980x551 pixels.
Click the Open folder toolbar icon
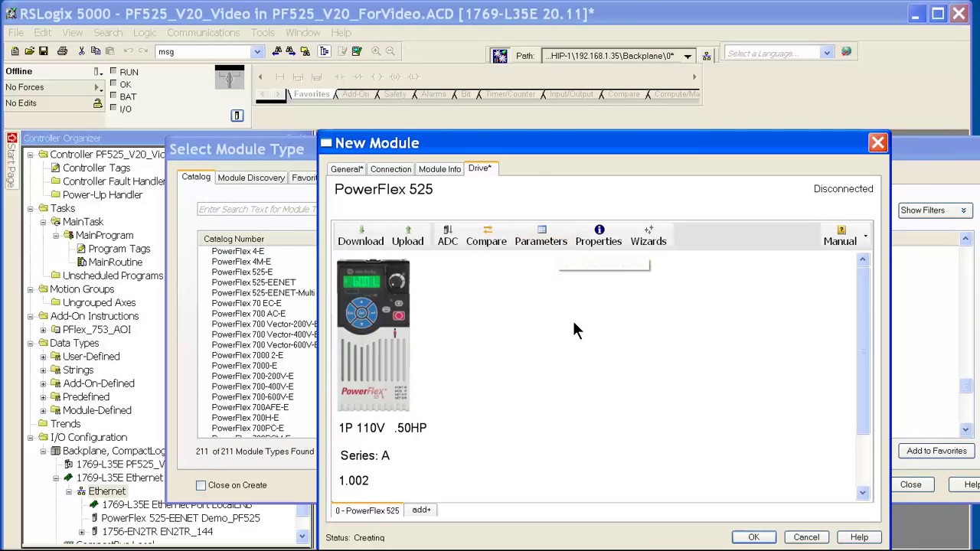pyautogui.click(x=29, y=51)
